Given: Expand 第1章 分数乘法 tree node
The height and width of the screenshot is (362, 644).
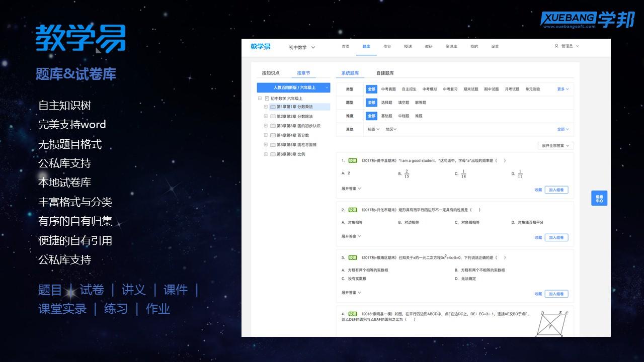Looking at the screenshot, I should (x=266, y=107).
